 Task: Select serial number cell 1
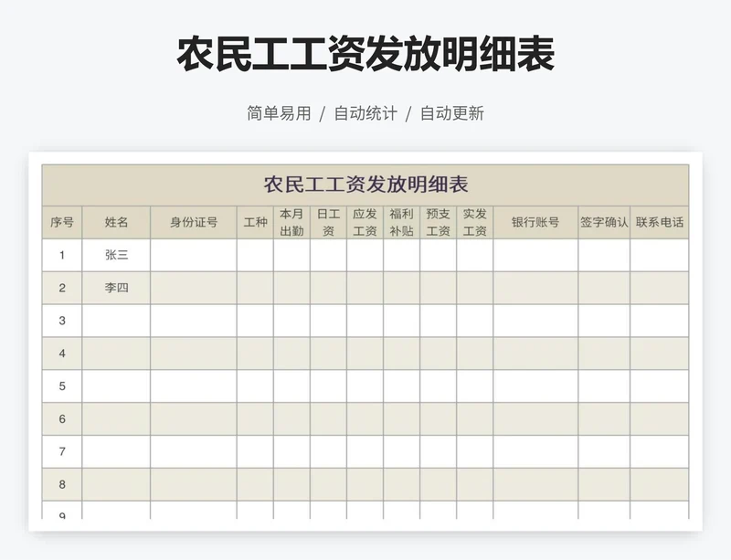pos(62,255)
